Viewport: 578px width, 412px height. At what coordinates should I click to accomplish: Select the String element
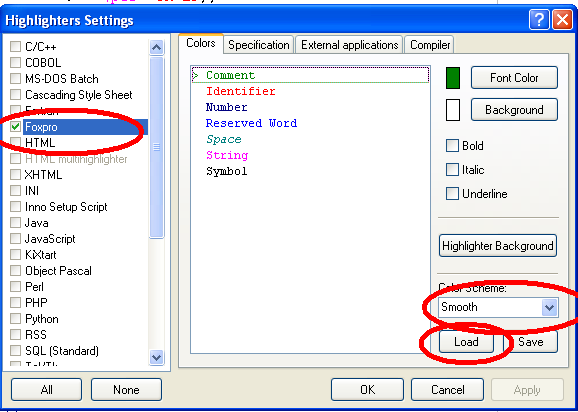[227, 155]
